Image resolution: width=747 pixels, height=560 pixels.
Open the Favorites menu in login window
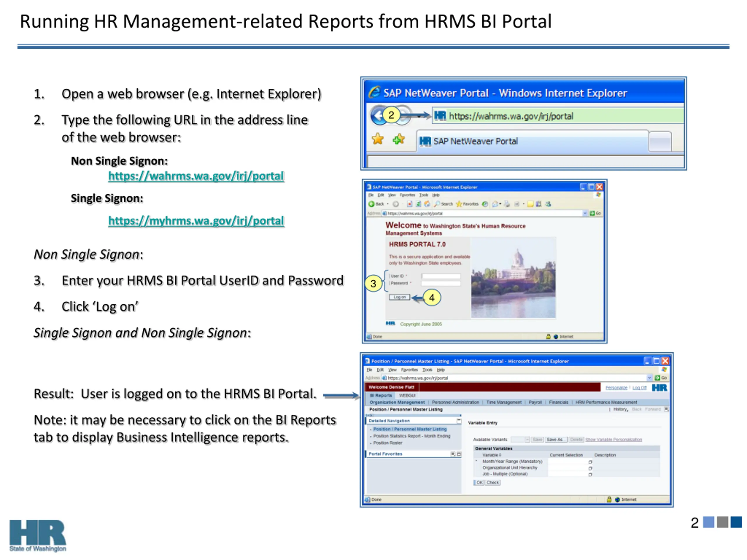(x=408, y=195)
